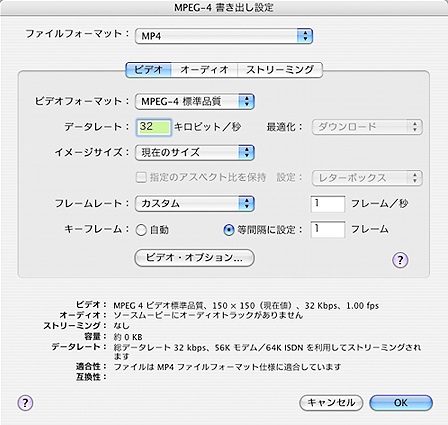Image resolution: width=448 pixels, height=425 pixels.
Task: Confirm settings with the OK button
Action: [x=401, y=403]
